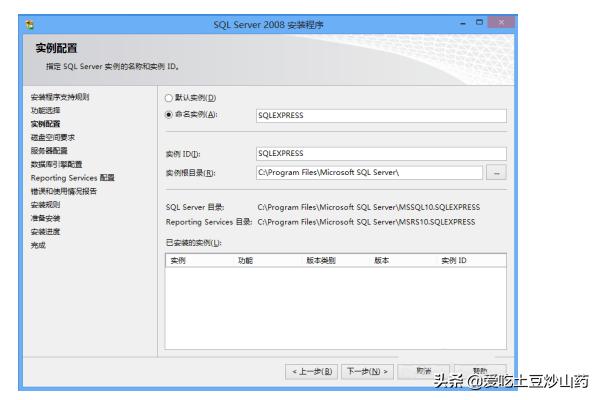Select the 错误和使用情况报告 step
This screenshot has width=600, height=400.
[x=64, y=191]
